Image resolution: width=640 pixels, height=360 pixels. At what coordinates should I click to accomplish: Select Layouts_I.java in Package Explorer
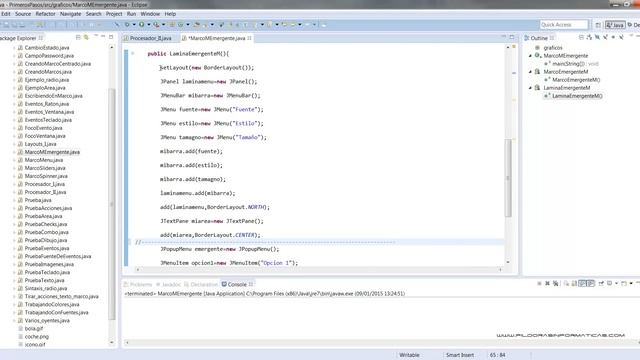coord(40,144)
